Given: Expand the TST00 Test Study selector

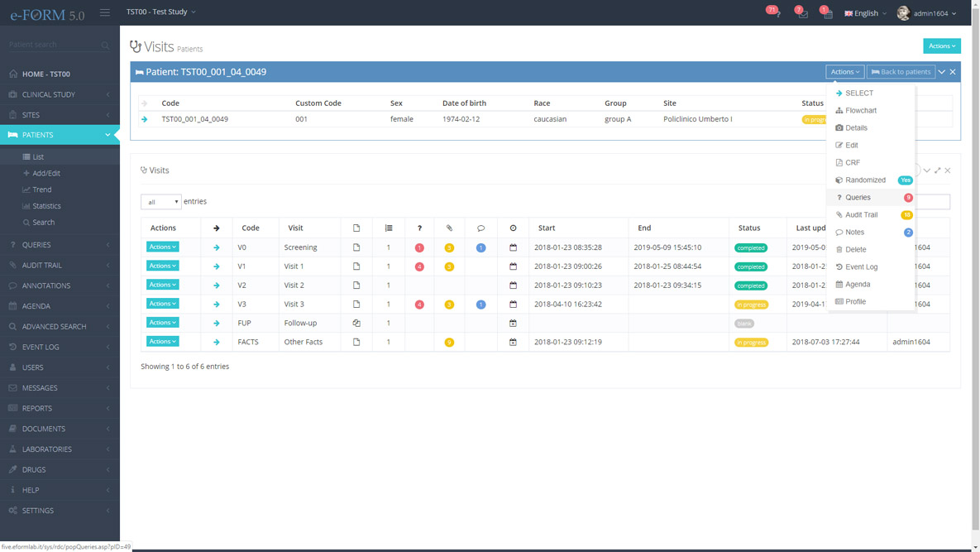Looking at the screenshot, I should pyautogui.click(x=160, y=12).
